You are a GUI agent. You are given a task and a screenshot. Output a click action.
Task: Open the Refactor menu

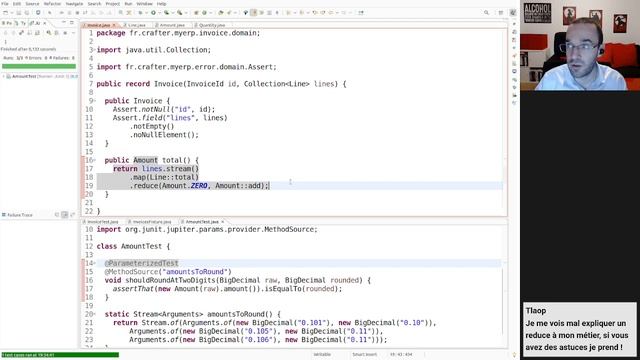[x=52, y=4]
